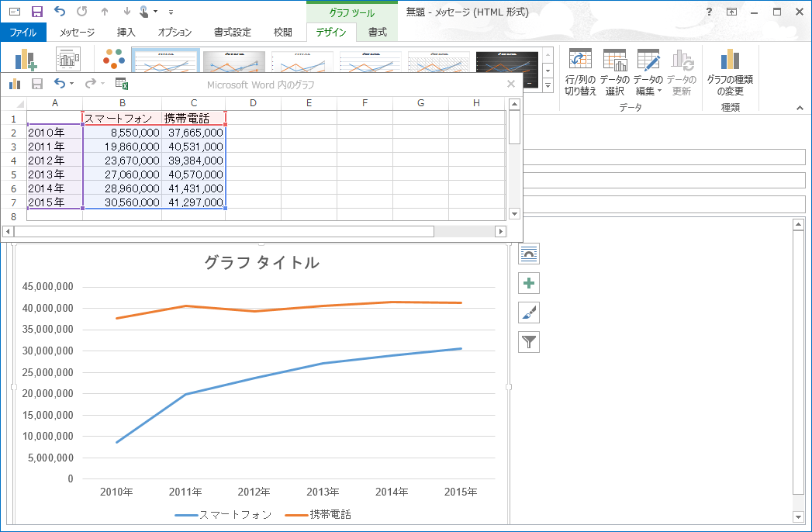Click Undo arrow in chart data sheet
The height and width of the screenshot is (532, 812).
pyautogui.click(x=60, y=84)
